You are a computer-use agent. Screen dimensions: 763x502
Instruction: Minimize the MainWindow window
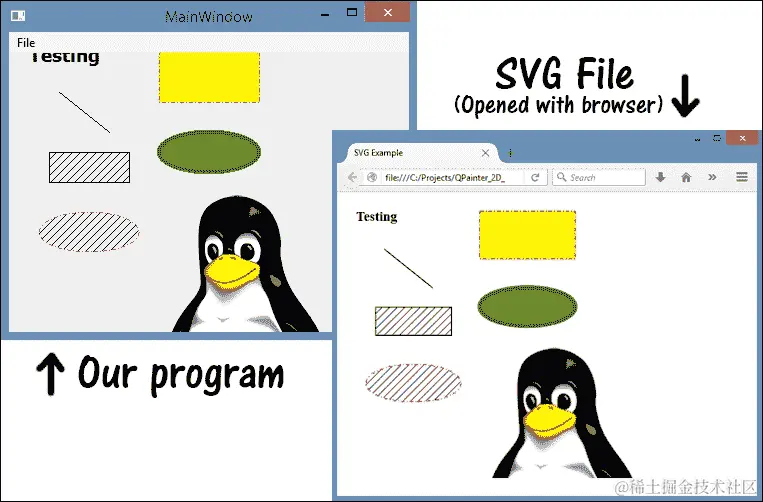(x=326, y=15)
